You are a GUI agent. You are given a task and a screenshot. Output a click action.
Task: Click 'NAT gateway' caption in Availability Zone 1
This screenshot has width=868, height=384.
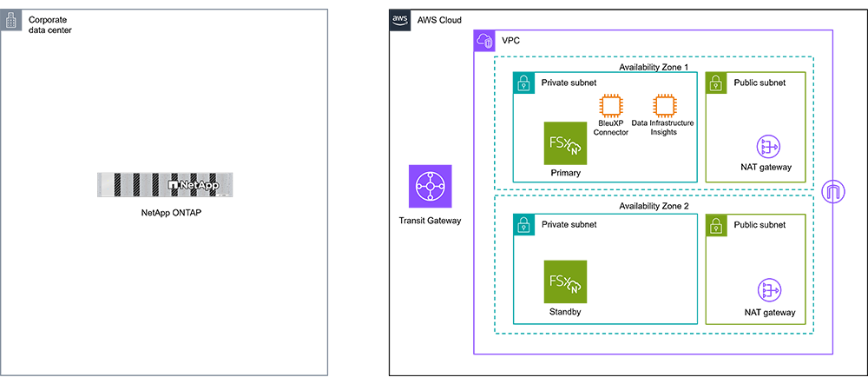pyautogui.click(x=766, y=167)
